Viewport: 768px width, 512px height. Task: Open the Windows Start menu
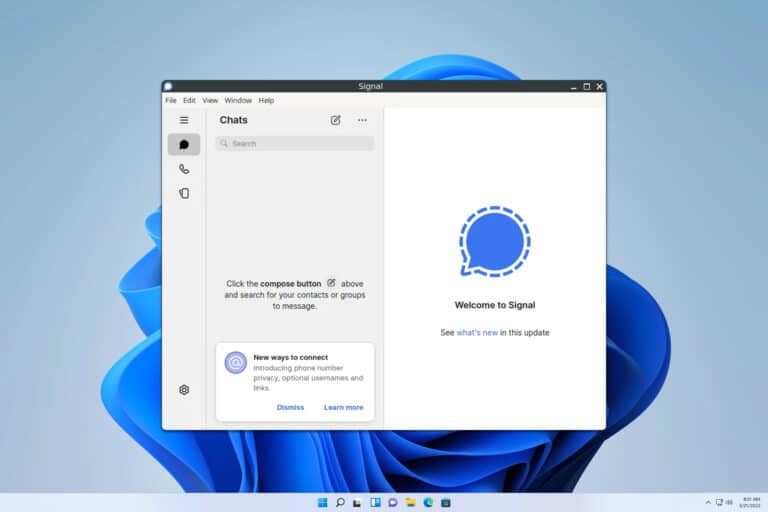point(322,503)
